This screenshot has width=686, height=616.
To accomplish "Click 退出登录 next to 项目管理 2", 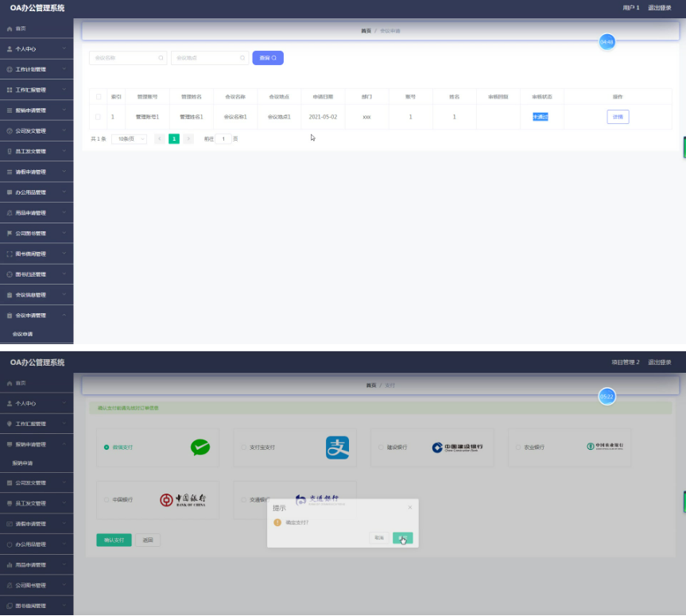I will click(659, 362).
